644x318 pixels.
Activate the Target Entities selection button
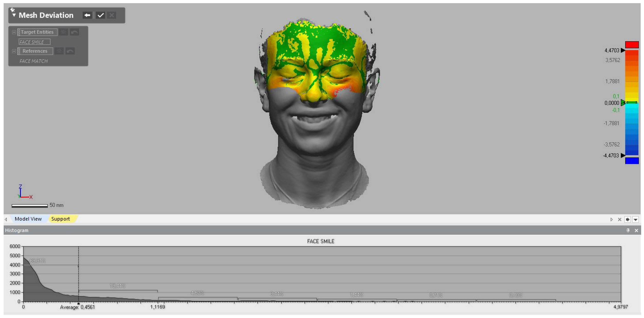pyautogui.click(x=37, y=32)
